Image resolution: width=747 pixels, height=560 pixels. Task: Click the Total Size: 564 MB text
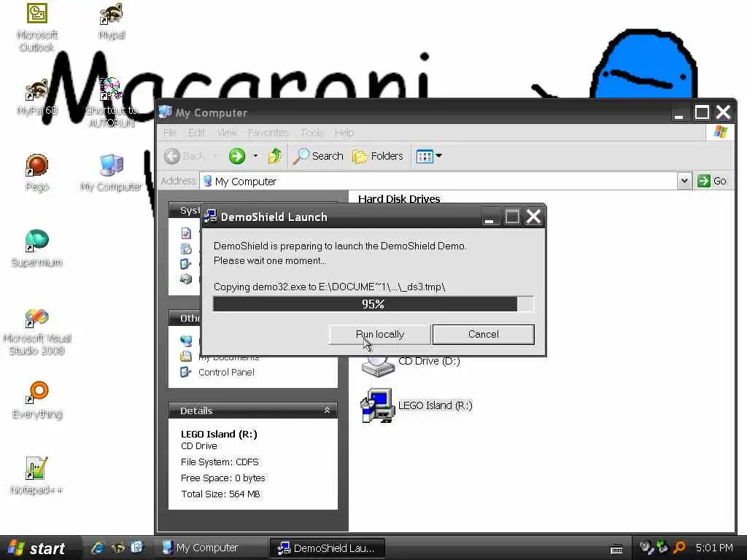point(220,494)
